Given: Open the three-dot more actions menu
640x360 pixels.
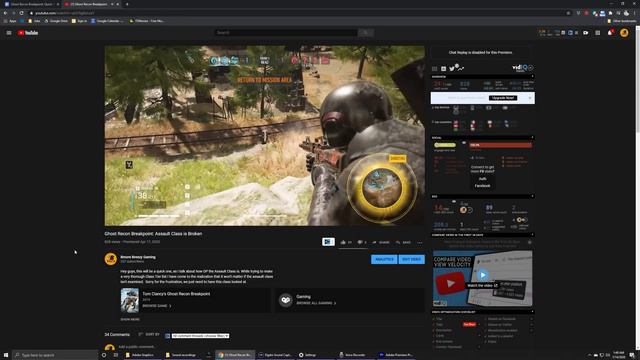Looking at the screenshot, I should pos(420,242).
